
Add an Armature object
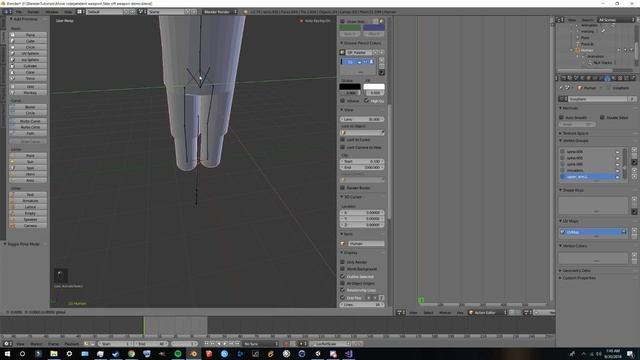click(28, 201)
